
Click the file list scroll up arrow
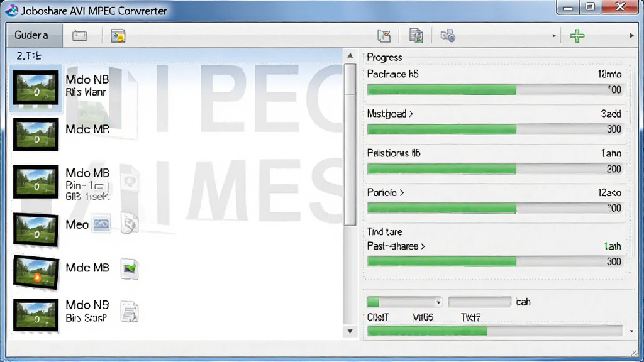(x=350, y=55)
